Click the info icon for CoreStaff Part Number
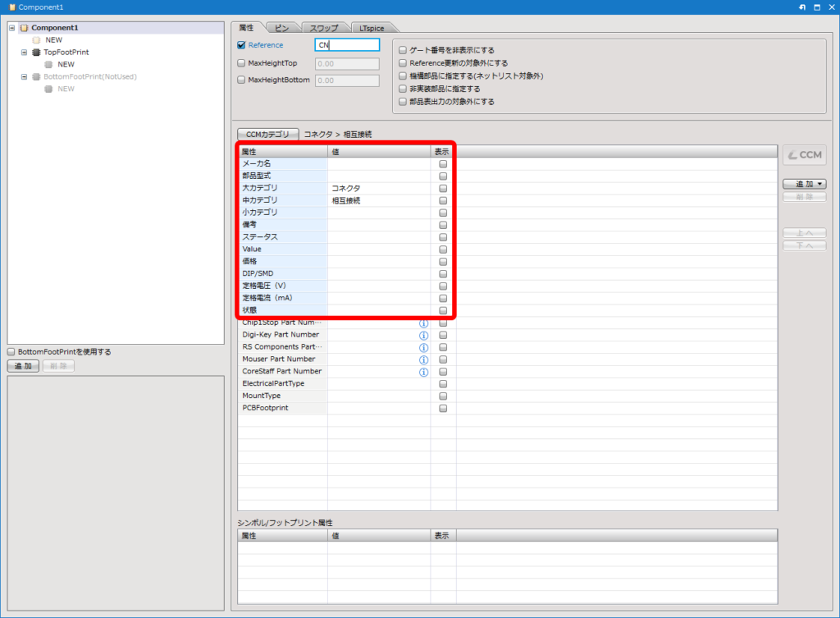 [423, 372]
